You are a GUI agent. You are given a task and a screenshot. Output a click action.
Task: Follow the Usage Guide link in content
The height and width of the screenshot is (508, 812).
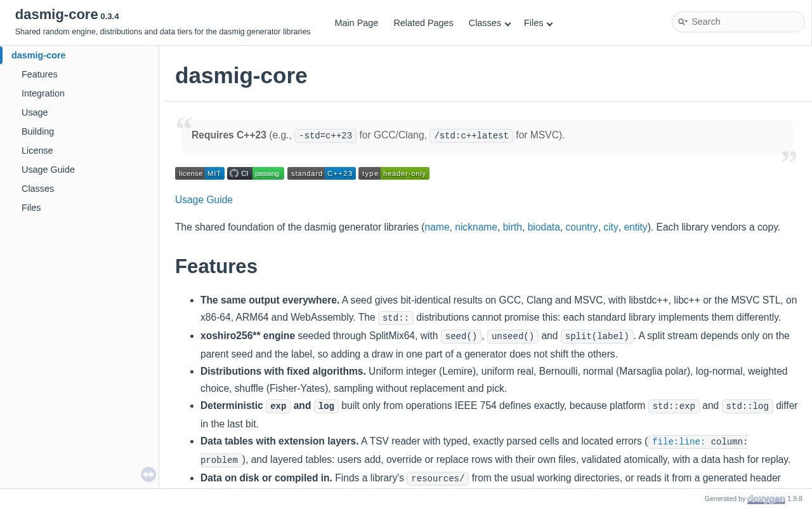pyautogui.click(x=204, y=199)
